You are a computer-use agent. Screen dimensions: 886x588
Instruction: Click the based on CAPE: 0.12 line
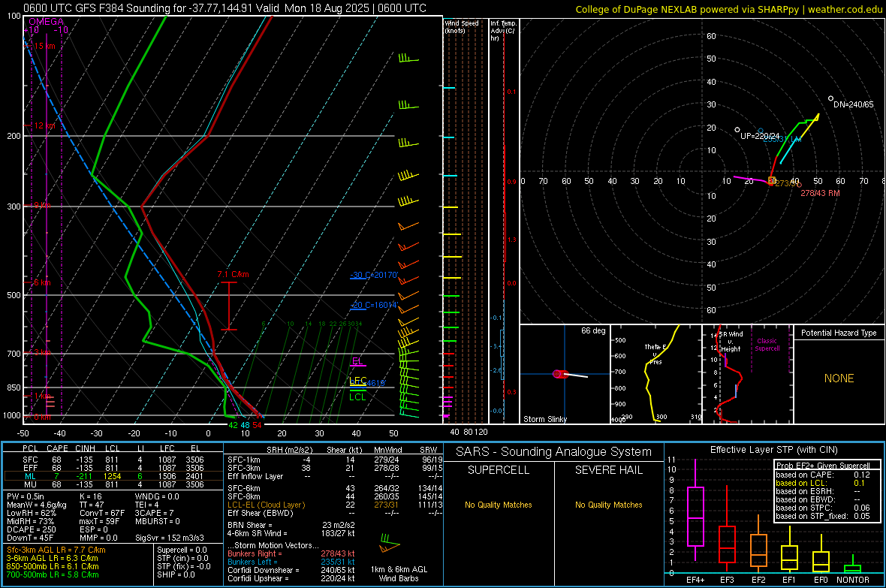pyautogui.click(x=823, y=475)
